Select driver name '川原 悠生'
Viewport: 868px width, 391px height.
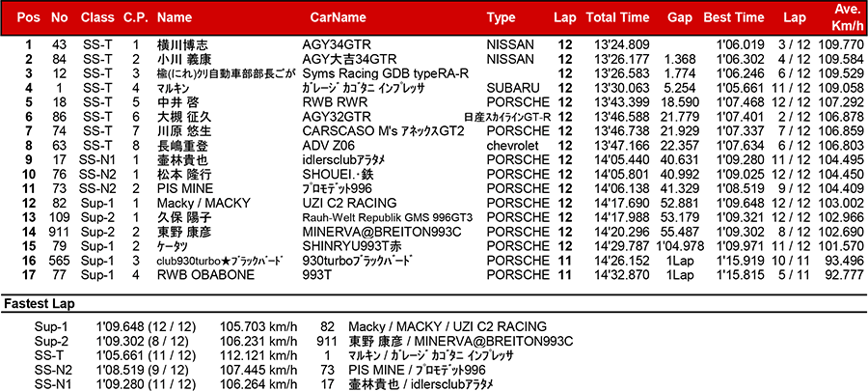[184, 132]
